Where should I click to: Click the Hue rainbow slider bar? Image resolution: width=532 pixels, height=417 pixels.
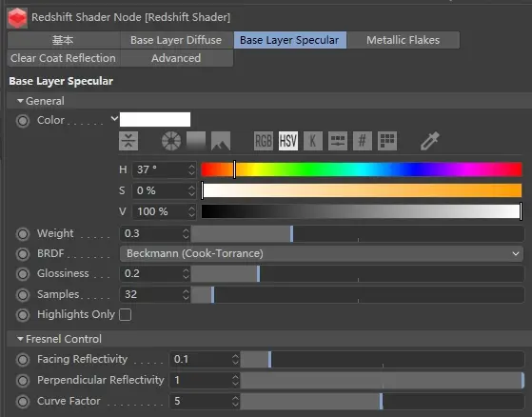pyautogui.click(x=362, y=169)
